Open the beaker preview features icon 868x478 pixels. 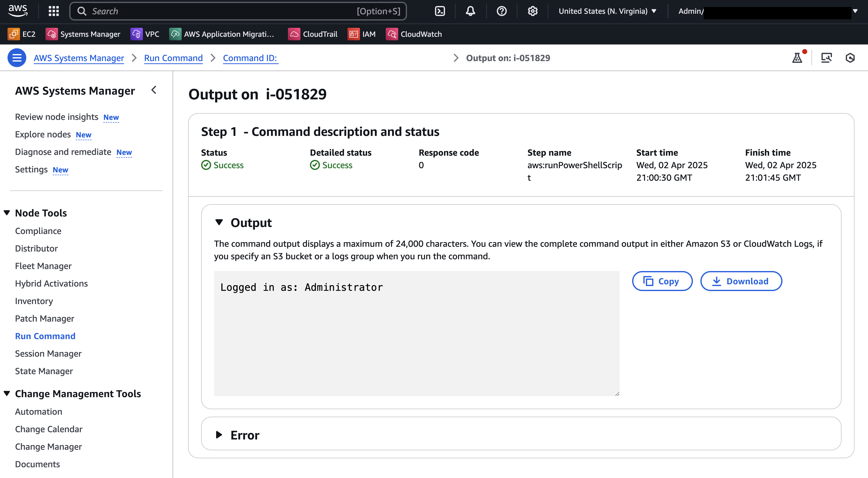tap(797, 58)
